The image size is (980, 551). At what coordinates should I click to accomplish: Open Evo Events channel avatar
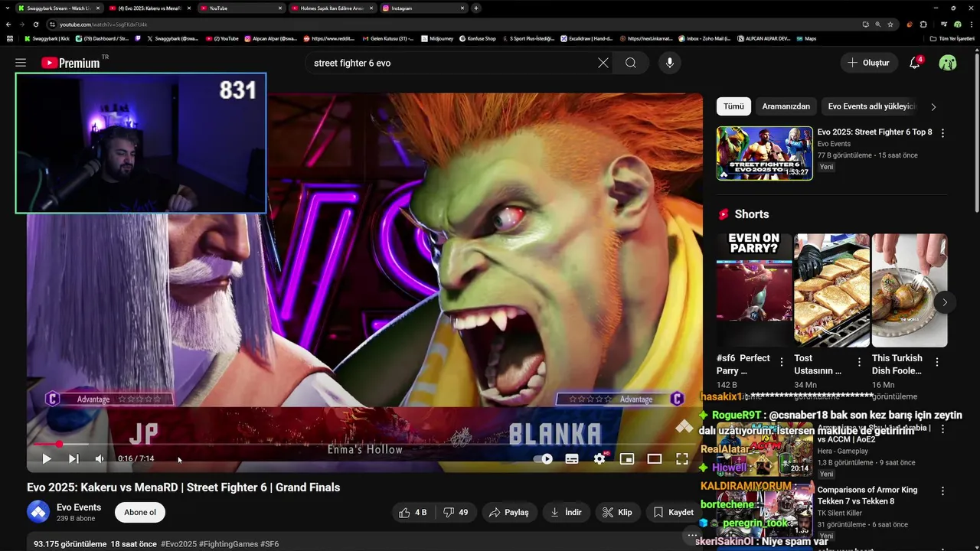pos(38,512)
